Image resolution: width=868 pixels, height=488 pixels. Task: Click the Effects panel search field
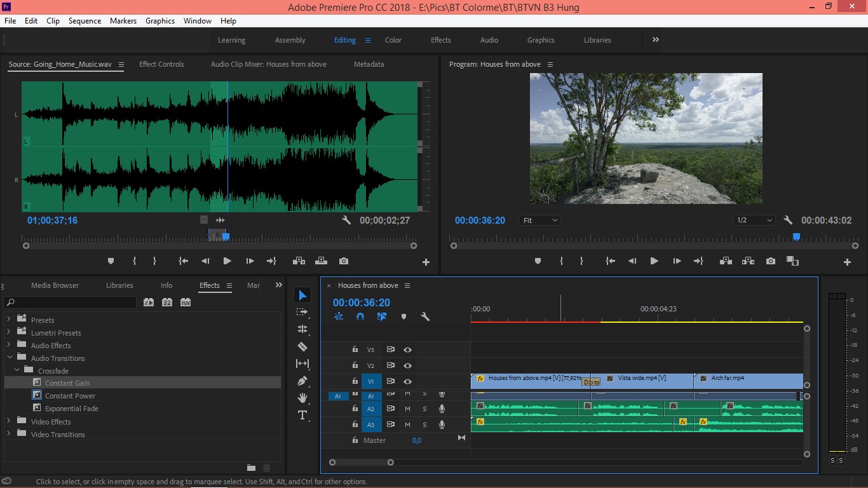point(70,302)
